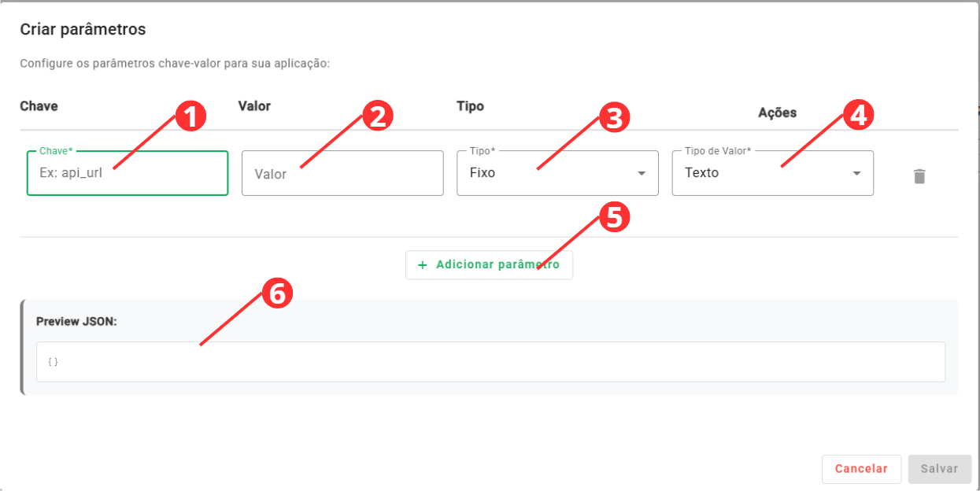
Task: Click the Chave column header
Action: [39, 106]
